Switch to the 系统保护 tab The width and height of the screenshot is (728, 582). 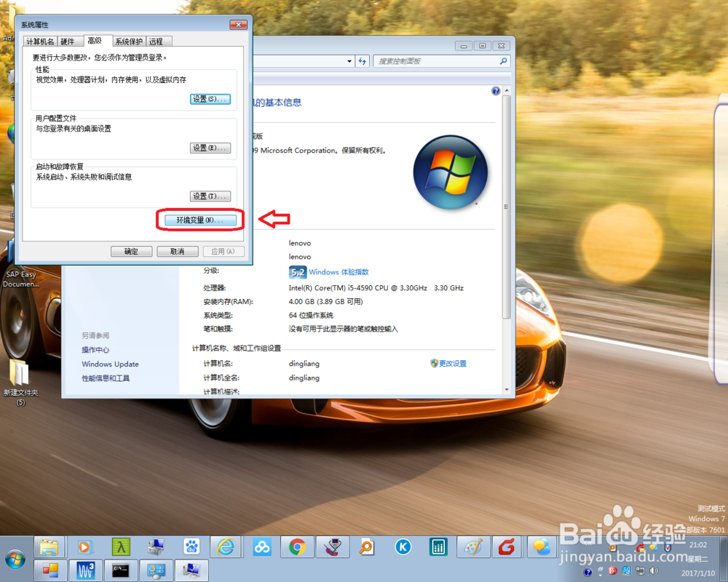[x=128, y=41]
